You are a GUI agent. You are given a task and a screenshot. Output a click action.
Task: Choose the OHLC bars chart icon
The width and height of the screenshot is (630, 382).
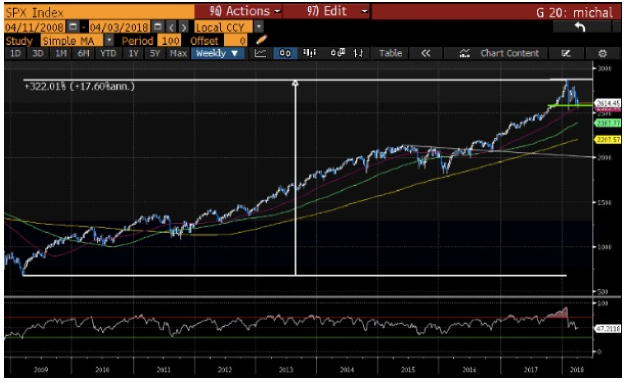point(358,53)
